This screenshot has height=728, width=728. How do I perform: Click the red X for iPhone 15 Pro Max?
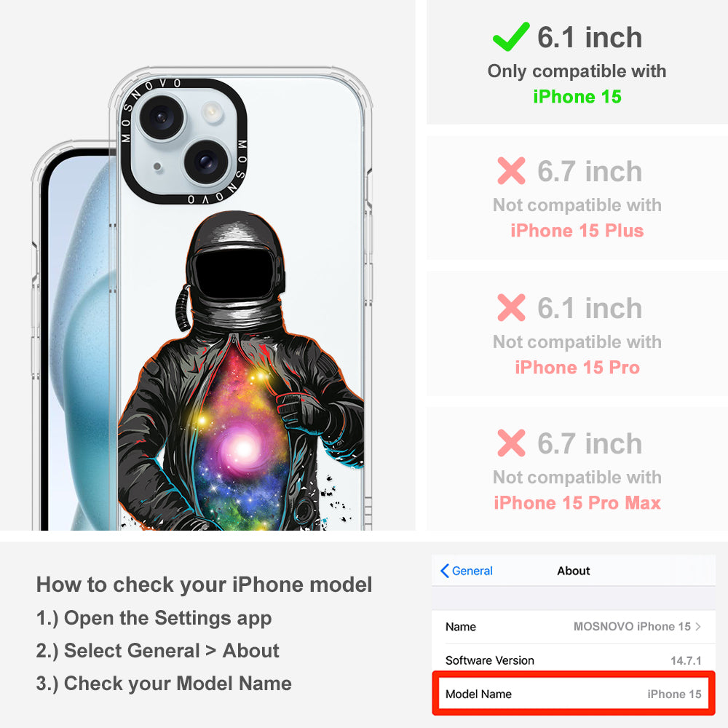coord(511,443)
